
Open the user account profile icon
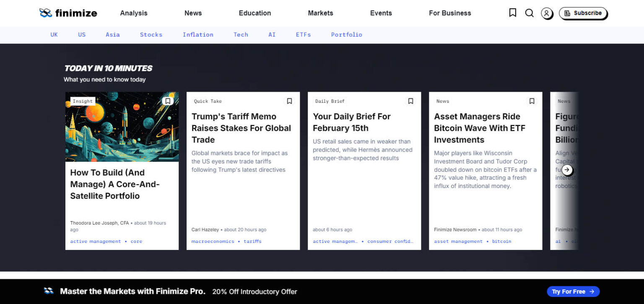point(546,13)
